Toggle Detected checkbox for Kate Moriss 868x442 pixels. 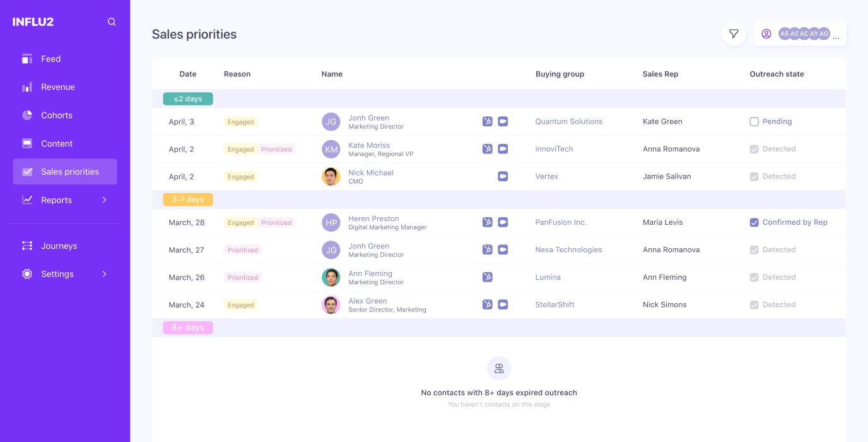point(754,149)
